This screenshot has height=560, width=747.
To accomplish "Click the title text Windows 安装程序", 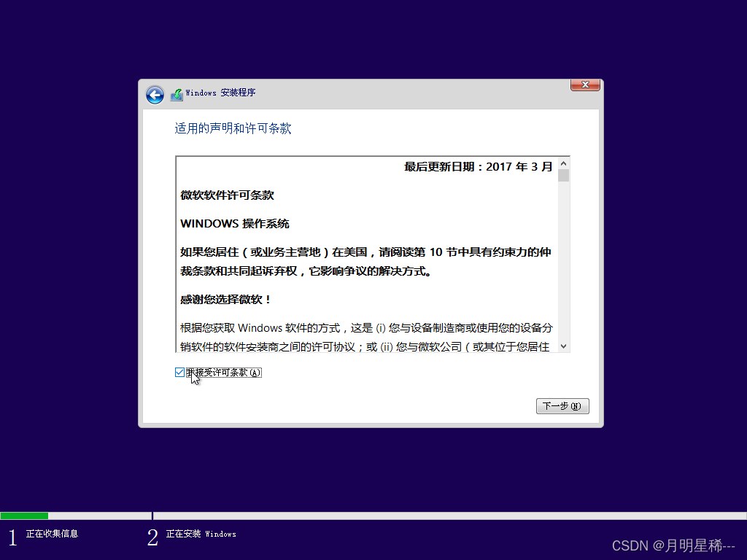I will (220, 93).
